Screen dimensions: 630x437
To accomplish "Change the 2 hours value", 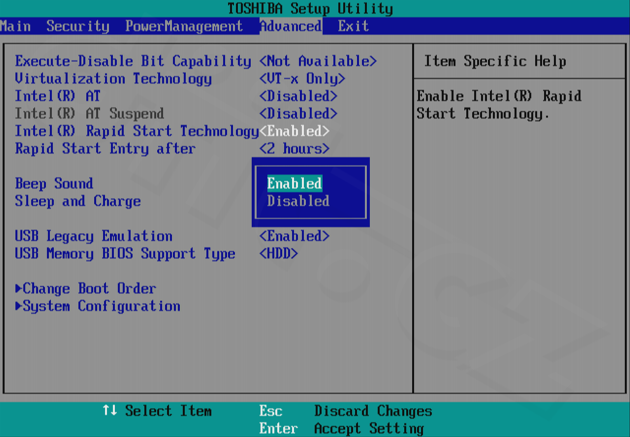I will click(294, 149).
